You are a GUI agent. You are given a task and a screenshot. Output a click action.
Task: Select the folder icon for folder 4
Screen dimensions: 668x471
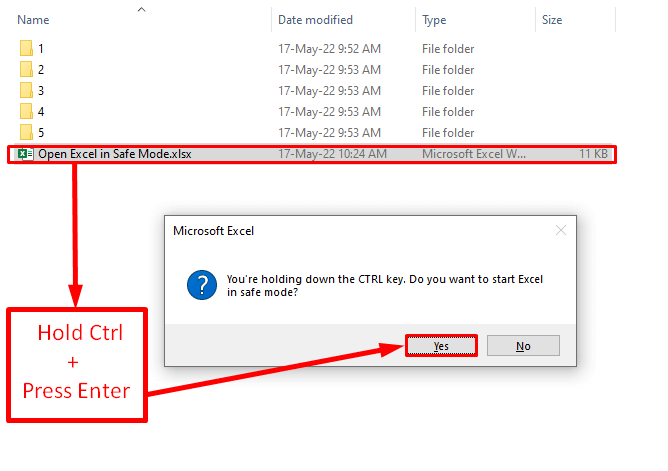coord(26,111)
